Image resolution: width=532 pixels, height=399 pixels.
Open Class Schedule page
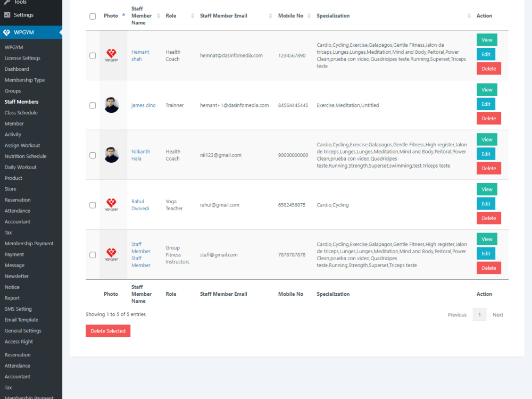pos(21,113)
